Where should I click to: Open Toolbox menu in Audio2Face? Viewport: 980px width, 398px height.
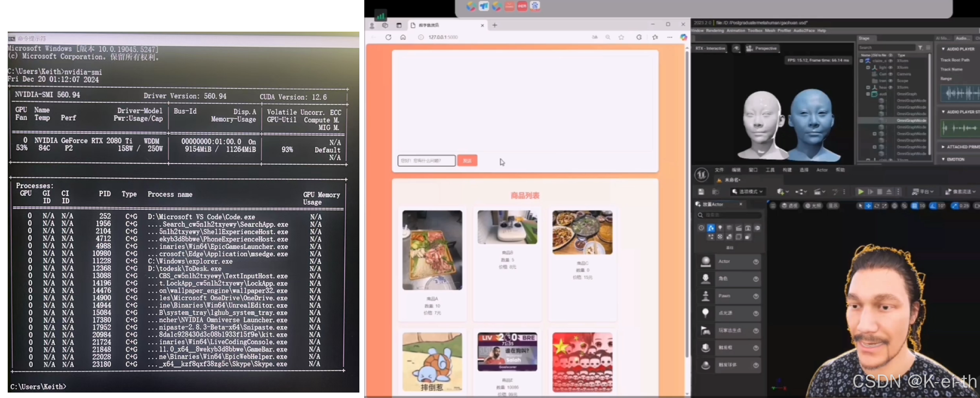(755, 31)
